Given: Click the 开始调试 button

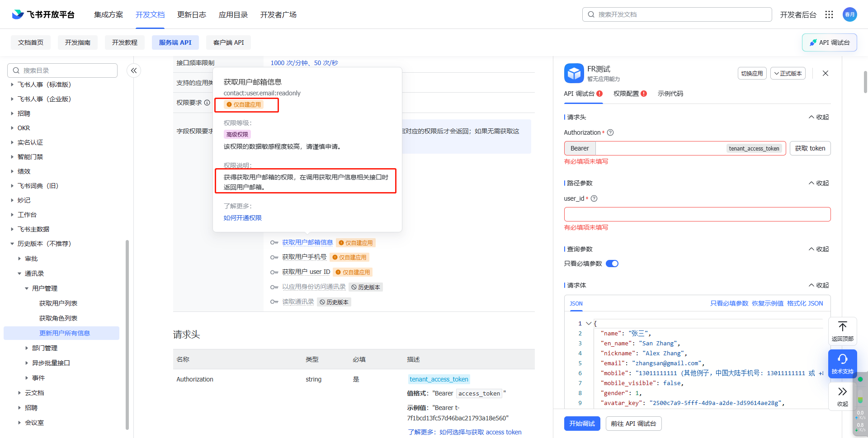Looking at the screenshot, I should point(582,424).
